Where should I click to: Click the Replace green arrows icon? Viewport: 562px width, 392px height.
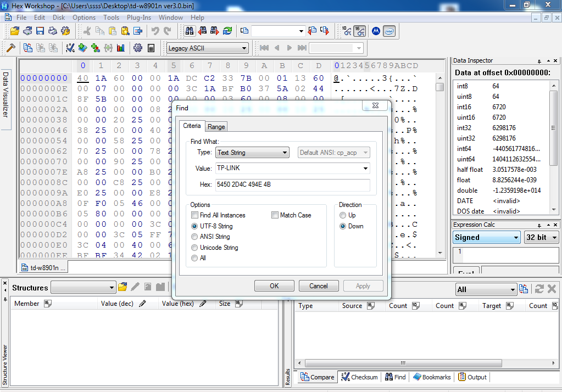coord(227,31)
